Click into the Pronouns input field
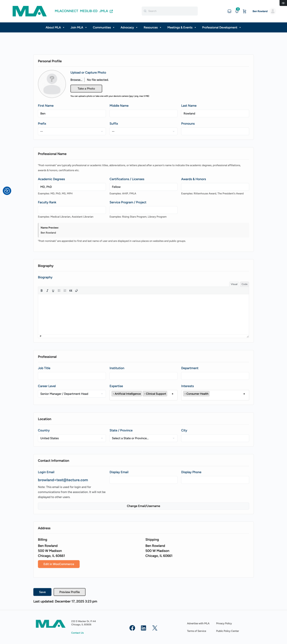 point(215,131)
